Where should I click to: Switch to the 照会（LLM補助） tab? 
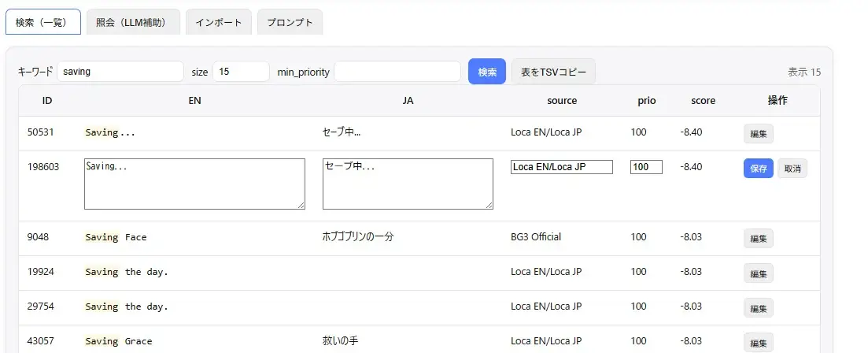click(x=134, y=22)
